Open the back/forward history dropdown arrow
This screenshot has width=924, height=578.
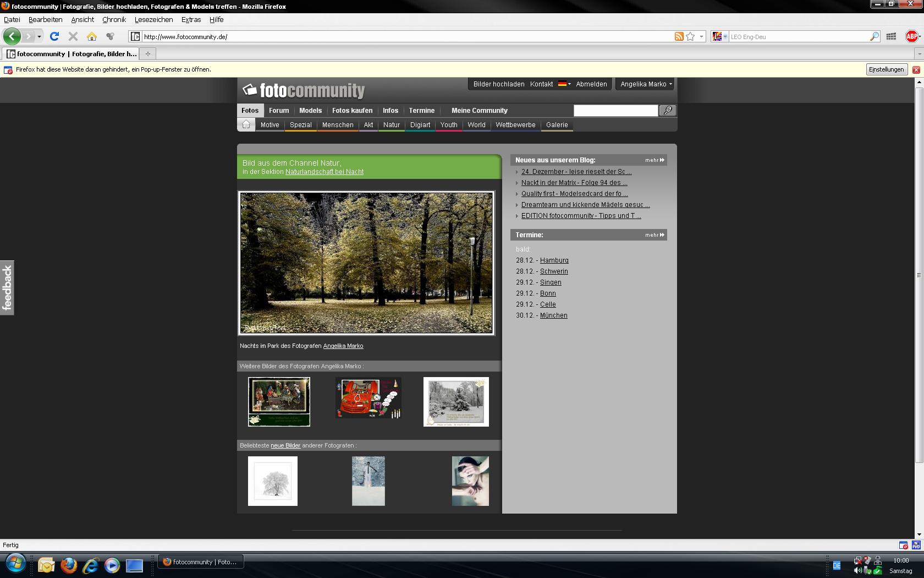tap(39, 37)
